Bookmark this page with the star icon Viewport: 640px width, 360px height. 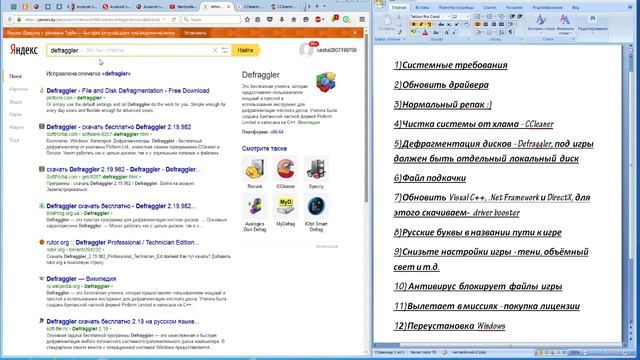coord(247,19)
